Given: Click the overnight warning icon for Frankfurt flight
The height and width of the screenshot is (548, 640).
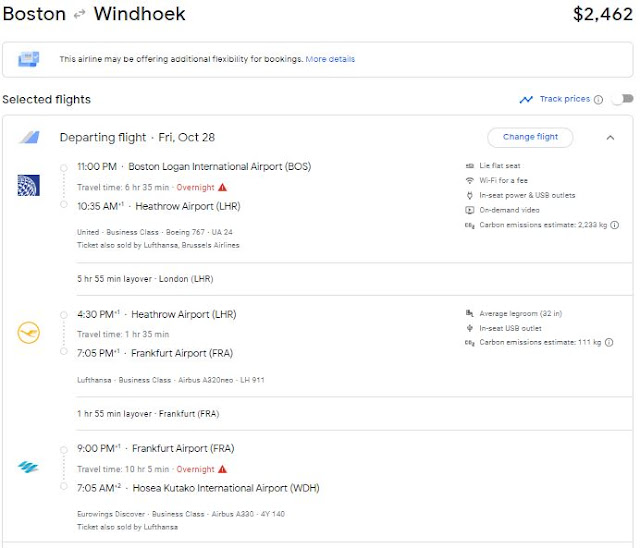Looking at the screenshot, I should click(x=222, y=469).
